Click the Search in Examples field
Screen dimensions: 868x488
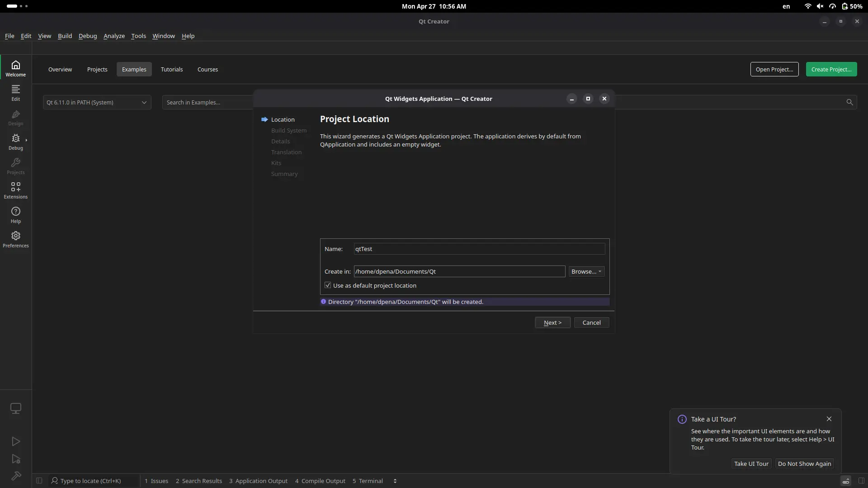208,102
